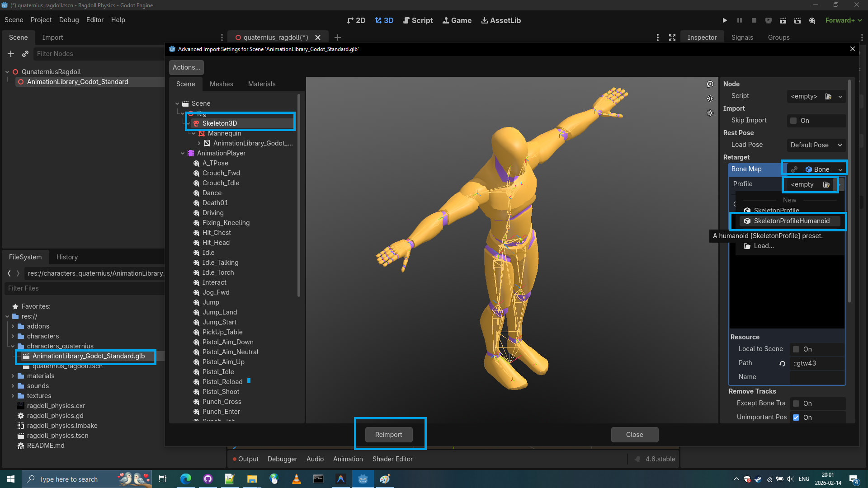
Task: Enable the Skip Import checkbox
Action: point(793,121)
